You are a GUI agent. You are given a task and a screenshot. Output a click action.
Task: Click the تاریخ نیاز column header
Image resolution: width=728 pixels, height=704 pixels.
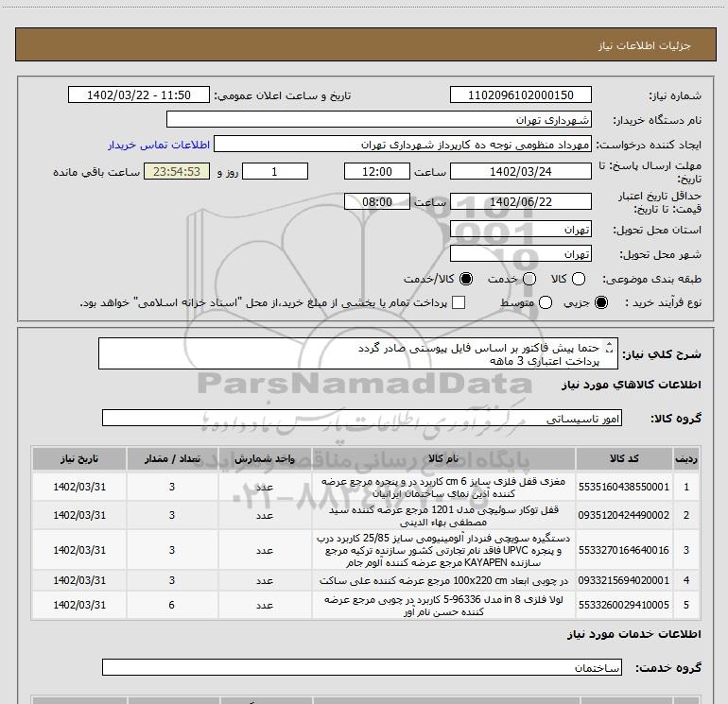(79, 458)
